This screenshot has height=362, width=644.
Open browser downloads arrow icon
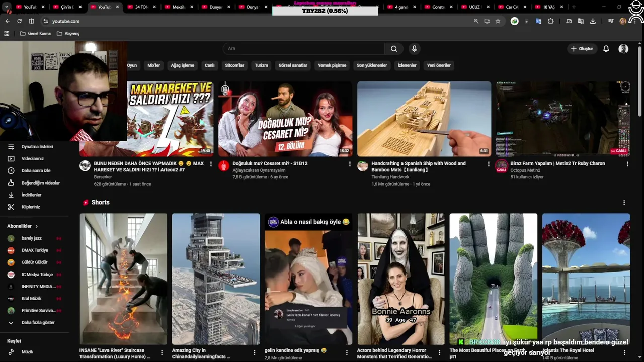593,21
